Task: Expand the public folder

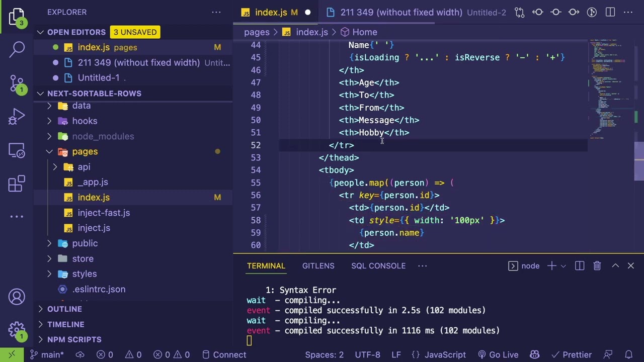Action: pyautogui.click(x=49, y=243)
